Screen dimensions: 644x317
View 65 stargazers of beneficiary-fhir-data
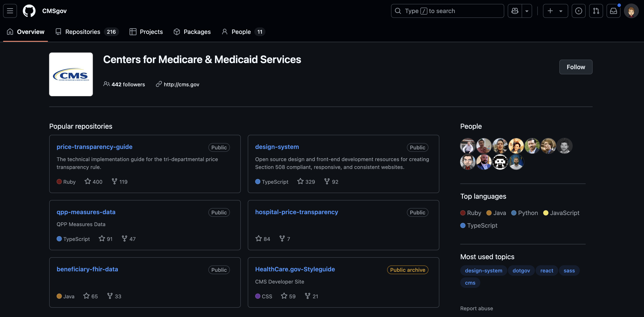click(91, 296)
